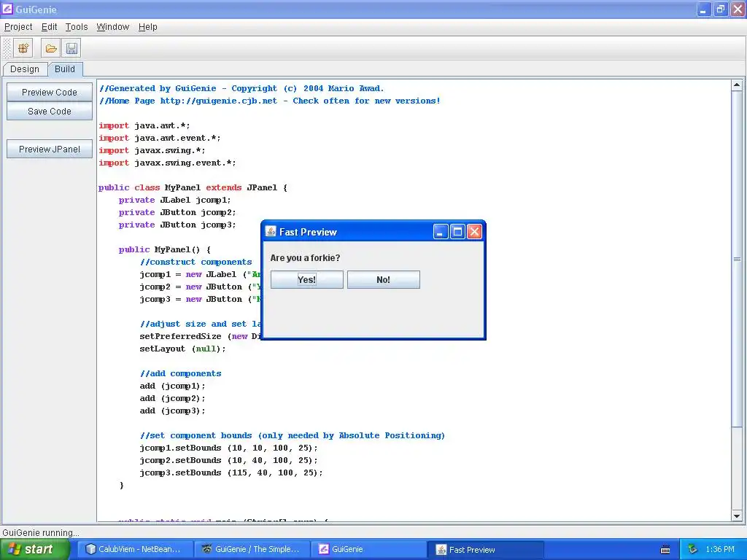This screenshot has width=747, height=560.
Task: Open the Window menu
Action: coord(113,27)
